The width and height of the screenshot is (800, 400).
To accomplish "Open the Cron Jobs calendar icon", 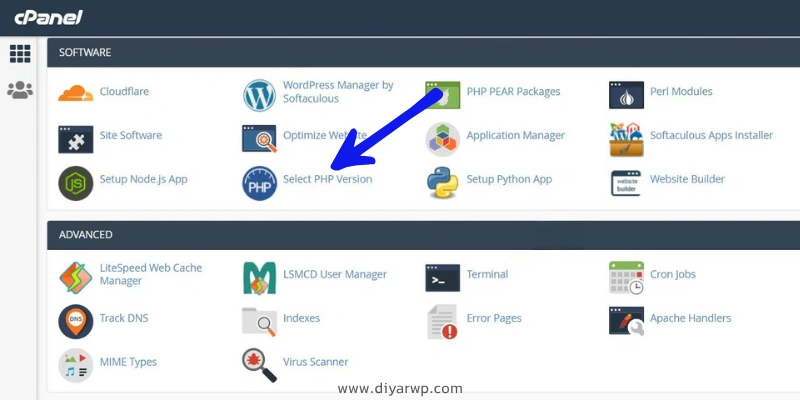I will pyautogui.click(x=626, y=276).
